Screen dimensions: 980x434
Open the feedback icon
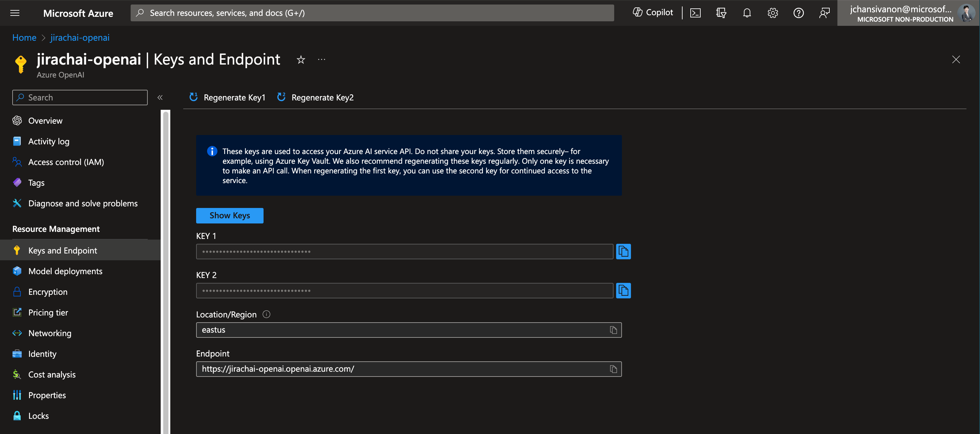pos(824,13)
